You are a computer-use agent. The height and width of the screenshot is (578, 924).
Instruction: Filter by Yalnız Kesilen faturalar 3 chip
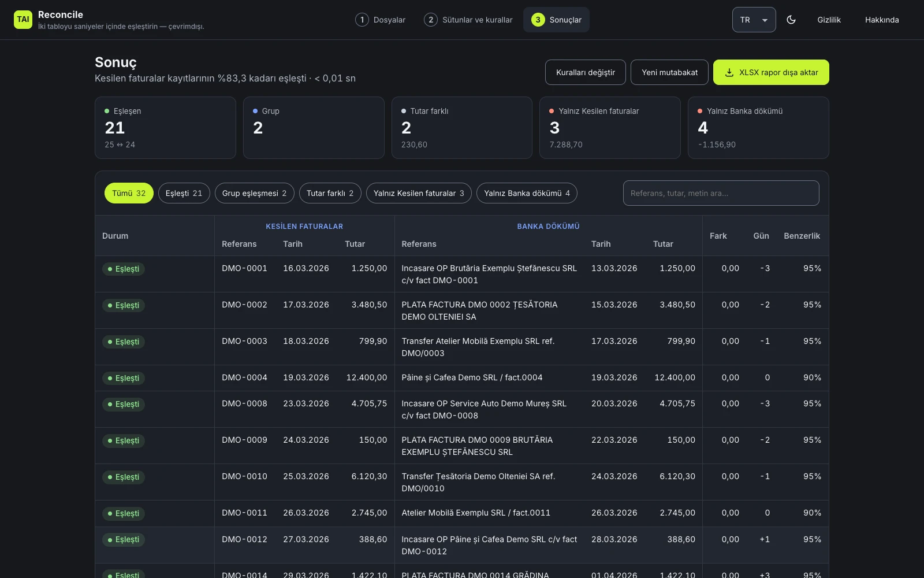[x=419, y=193]
